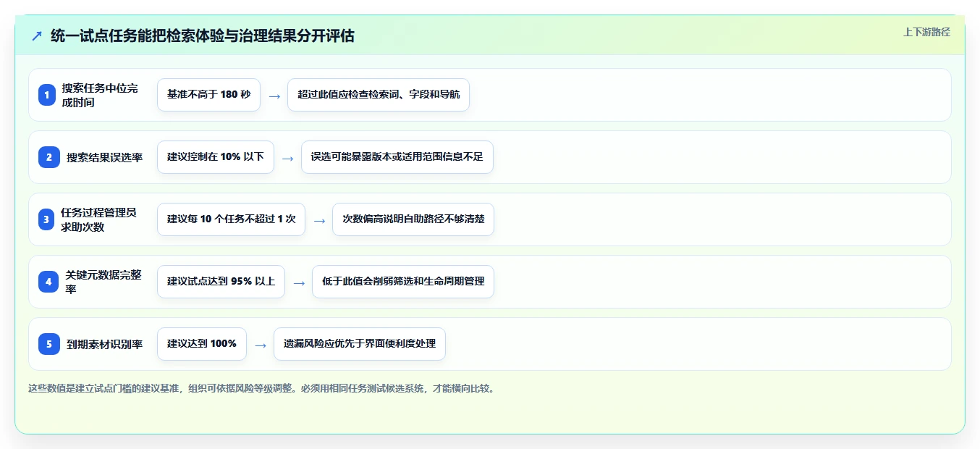Click the label 到期素材识别率
Image resolution: width=980 pixels, height=449 pixels.
click(x=104, y=344)
